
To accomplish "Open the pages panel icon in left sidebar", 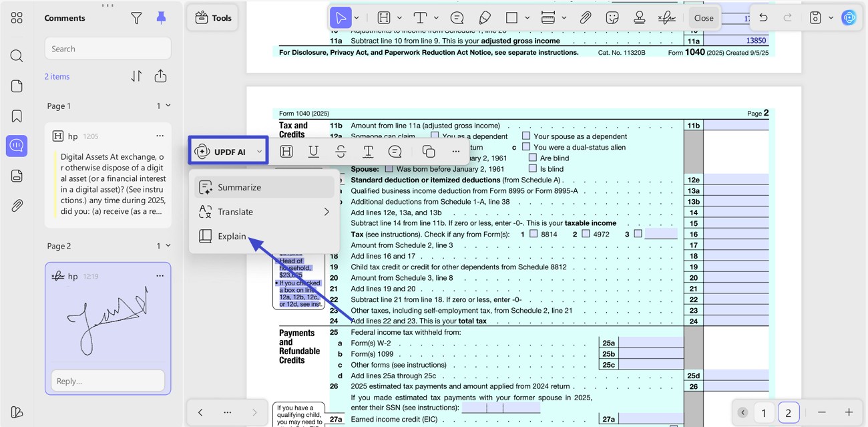I will [17, 86].
